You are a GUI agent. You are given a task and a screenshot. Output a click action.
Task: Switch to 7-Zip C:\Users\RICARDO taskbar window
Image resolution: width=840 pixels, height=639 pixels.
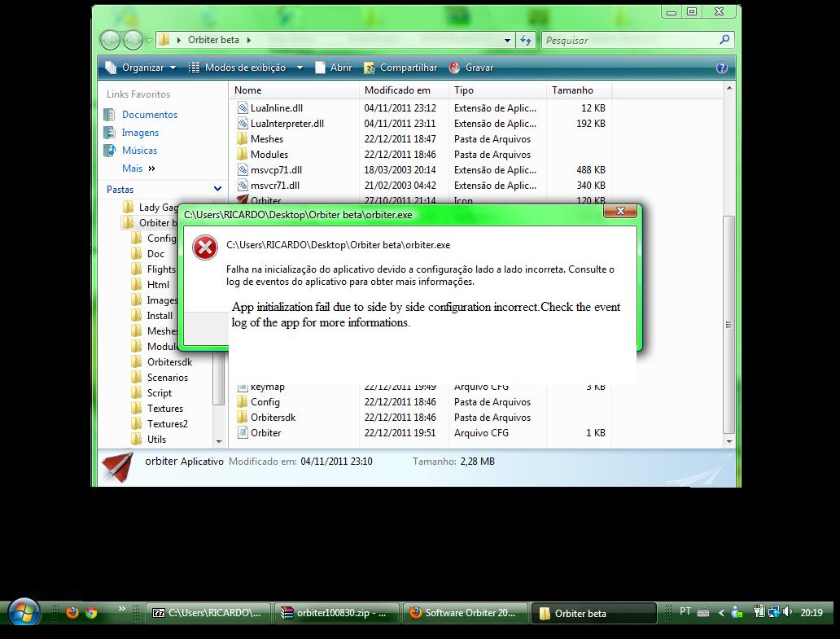[x=208, y=613]
